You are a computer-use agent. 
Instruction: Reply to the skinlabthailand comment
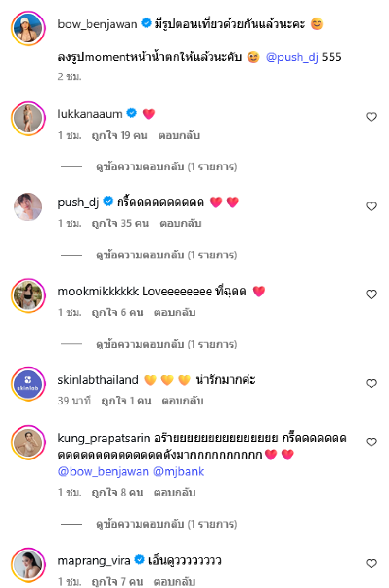coord(182,401)
